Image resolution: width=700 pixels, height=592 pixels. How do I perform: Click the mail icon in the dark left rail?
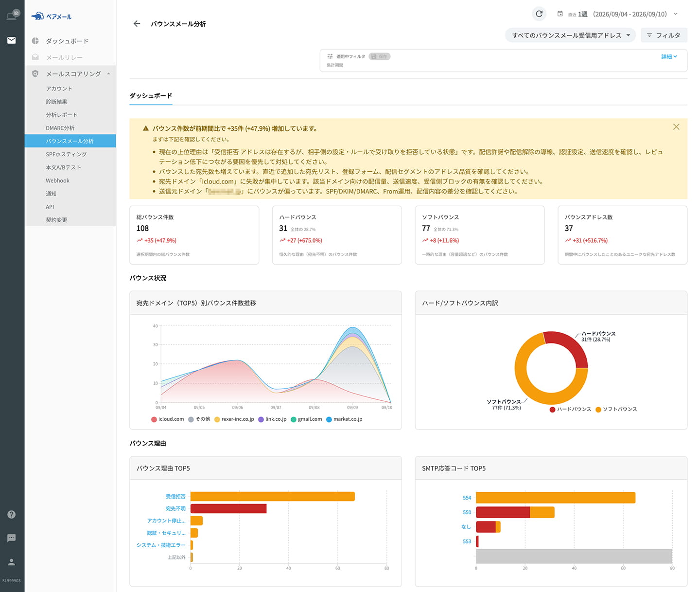12,40
